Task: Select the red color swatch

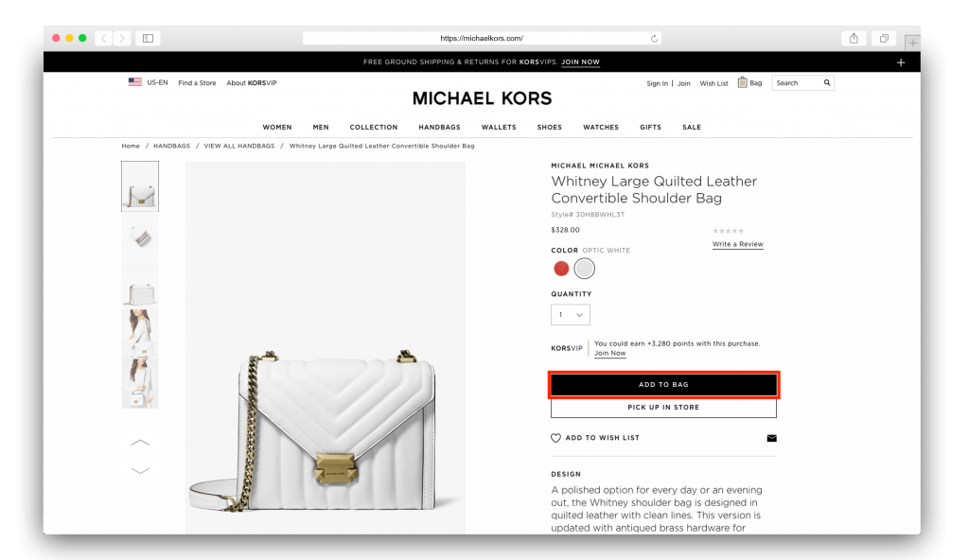Action: (x=561, y=269)
